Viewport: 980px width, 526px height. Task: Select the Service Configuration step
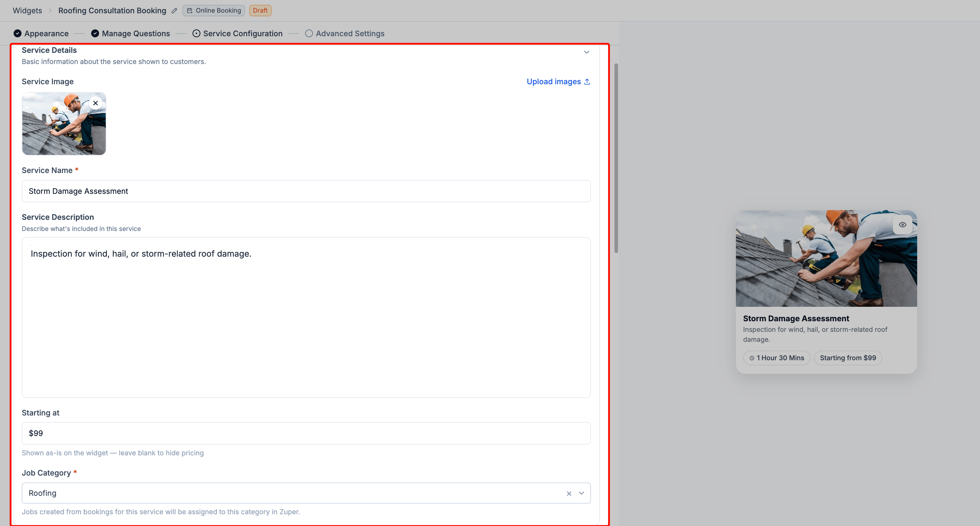pyautogui.click(x=237, y=34)
